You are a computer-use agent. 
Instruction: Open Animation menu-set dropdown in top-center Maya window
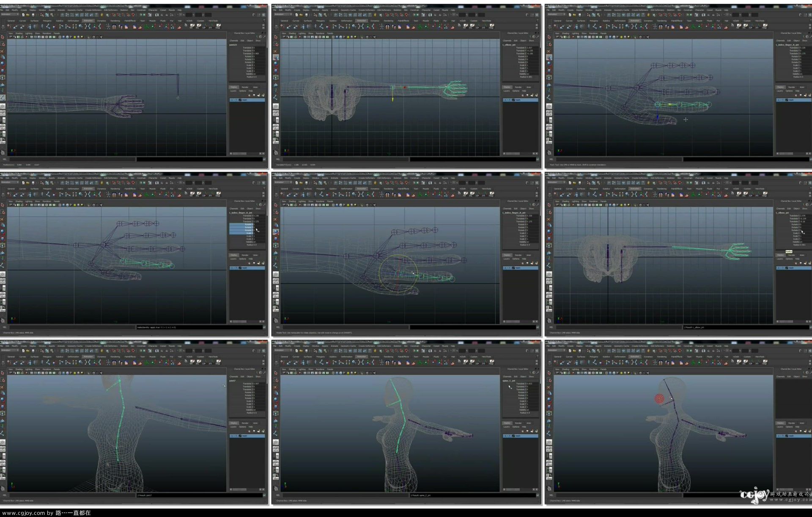point(283,15)
